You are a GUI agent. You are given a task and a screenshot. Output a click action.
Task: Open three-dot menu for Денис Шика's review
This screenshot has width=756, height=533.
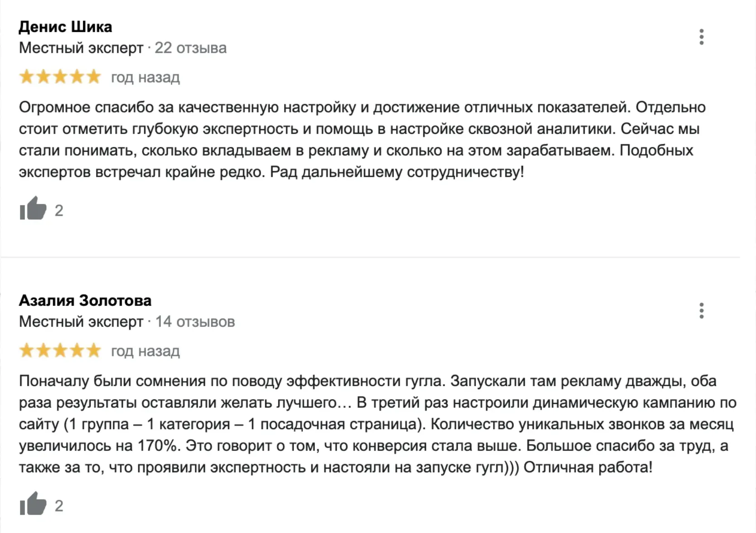click(x=701, y=37)
